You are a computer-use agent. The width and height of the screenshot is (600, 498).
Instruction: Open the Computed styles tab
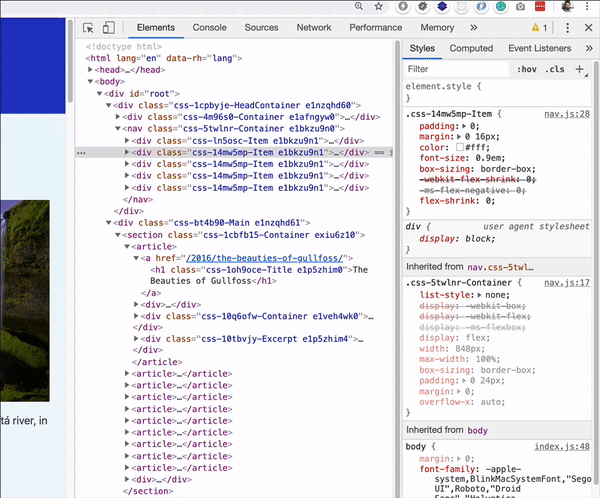(470, 48)
